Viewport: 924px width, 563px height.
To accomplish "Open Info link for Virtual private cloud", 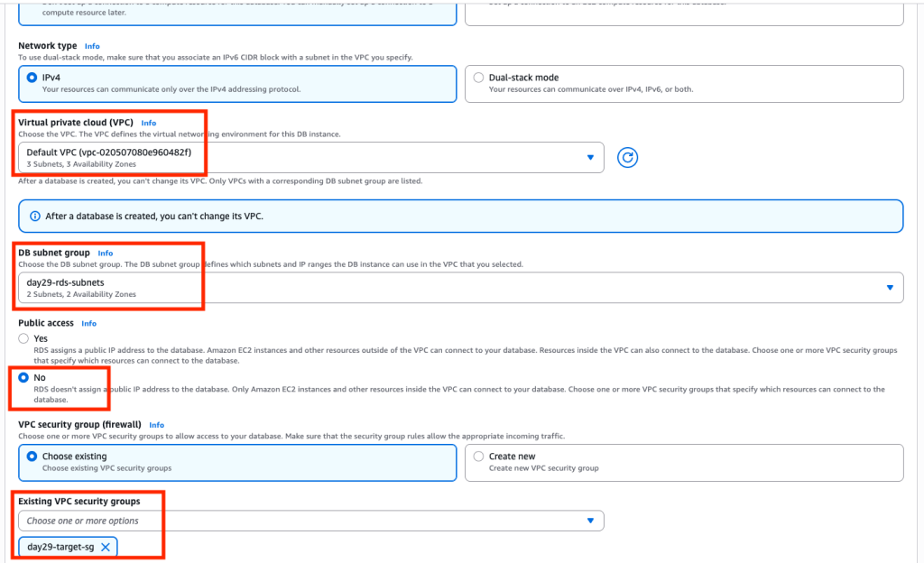I will click(x=149, y=123).
